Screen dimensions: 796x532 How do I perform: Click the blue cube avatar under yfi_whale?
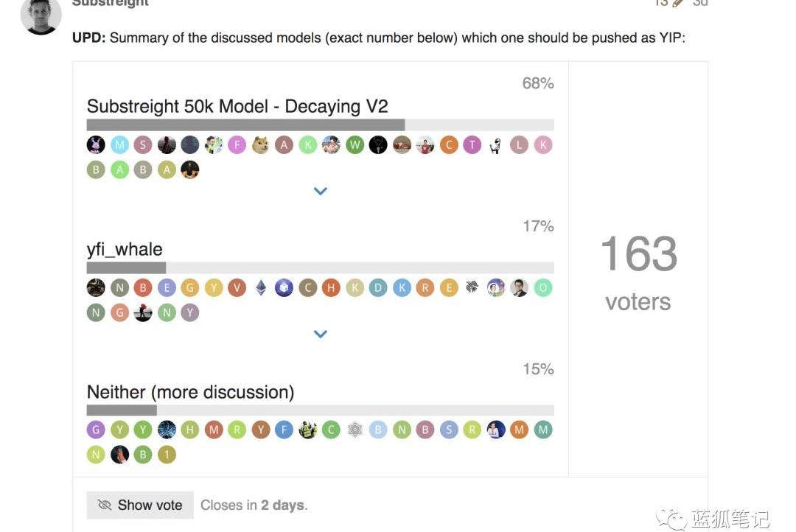point(284,288)
